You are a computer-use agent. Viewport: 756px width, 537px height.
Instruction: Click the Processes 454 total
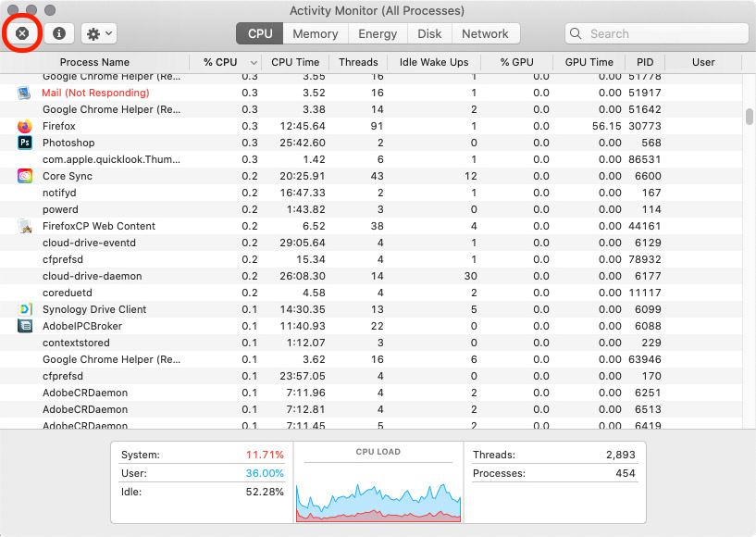click(x=626, y=473)
